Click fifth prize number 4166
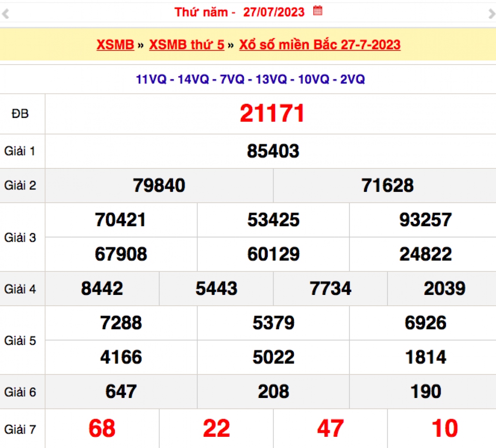 point(121,357)
